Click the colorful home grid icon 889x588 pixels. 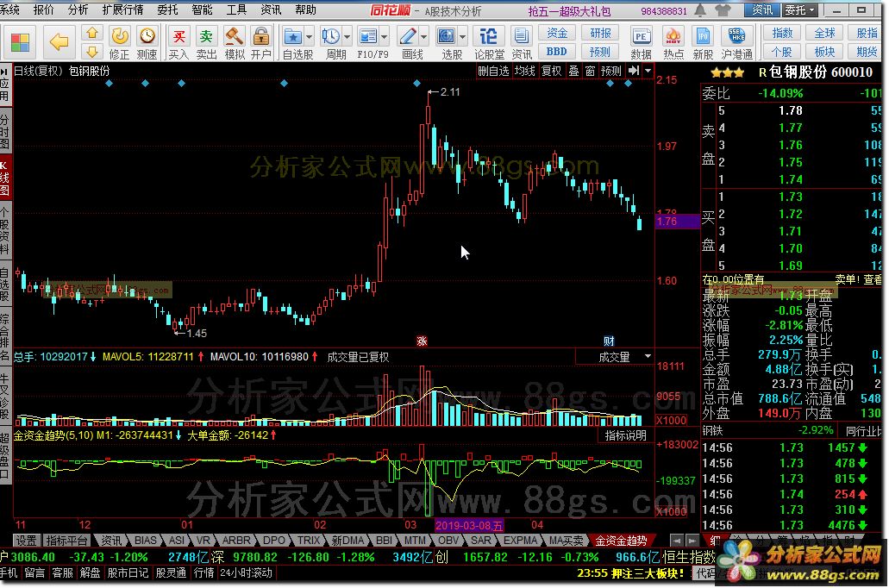pos(21,42)
